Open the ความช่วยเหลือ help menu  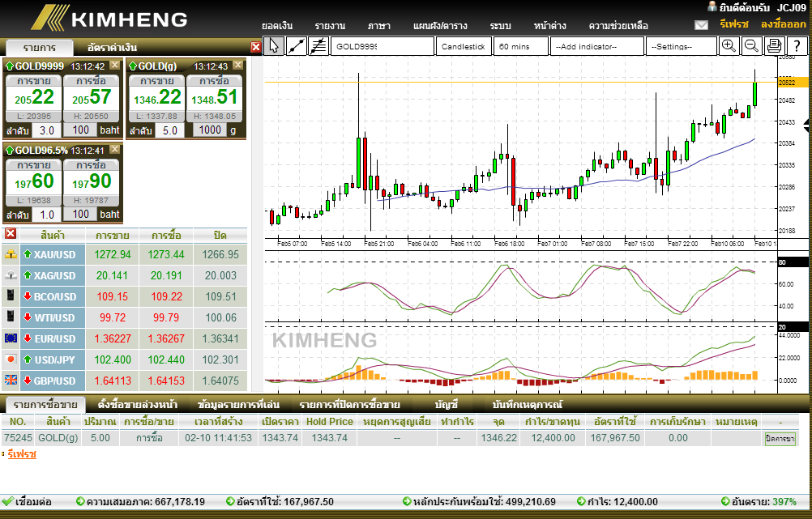coord(618,25)
